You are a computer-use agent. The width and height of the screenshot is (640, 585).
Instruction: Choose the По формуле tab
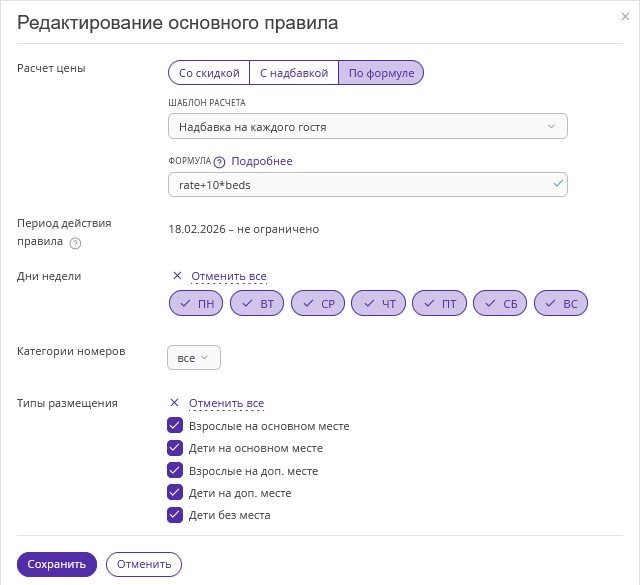point(381,73)
